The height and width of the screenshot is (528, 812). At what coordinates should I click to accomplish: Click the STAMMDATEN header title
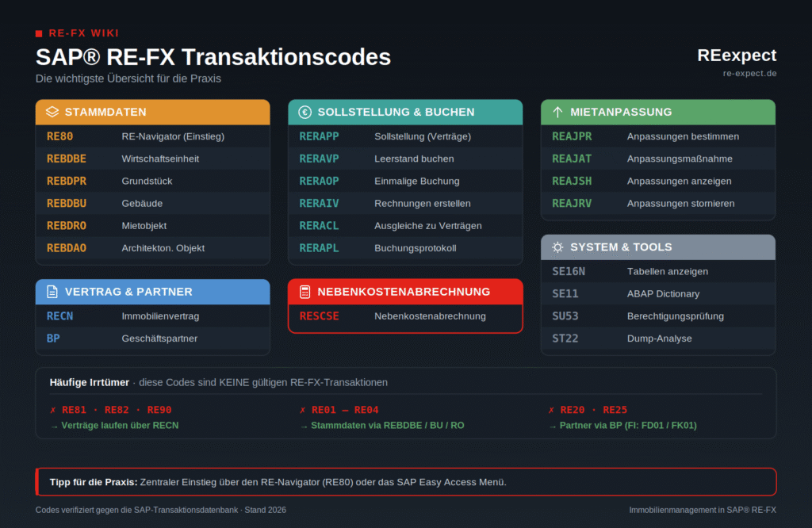point(105,112)
